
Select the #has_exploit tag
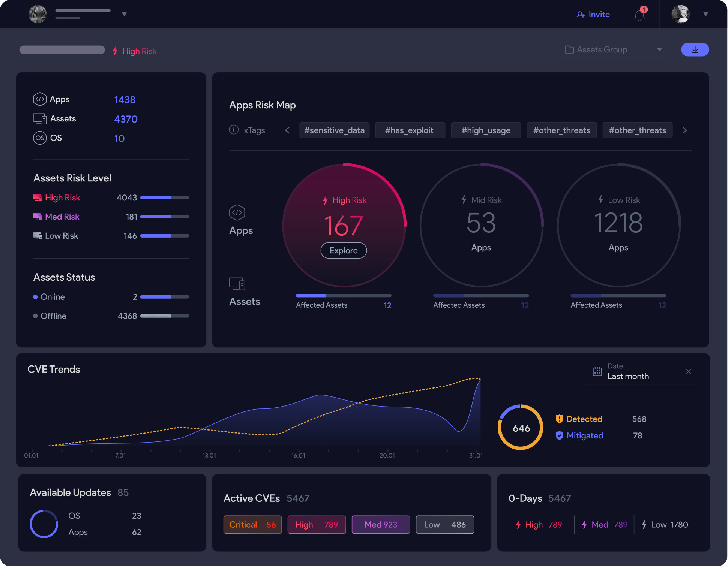click(x=410, y=130)
